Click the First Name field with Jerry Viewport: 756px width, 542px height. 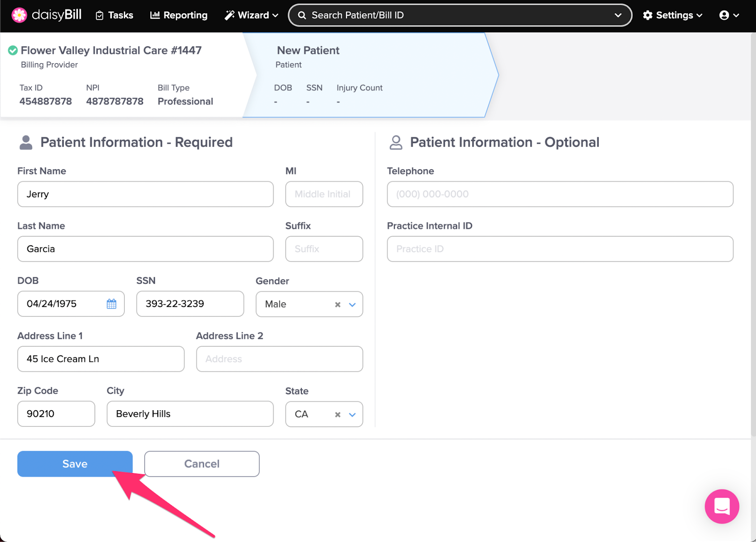coord(146,194)
